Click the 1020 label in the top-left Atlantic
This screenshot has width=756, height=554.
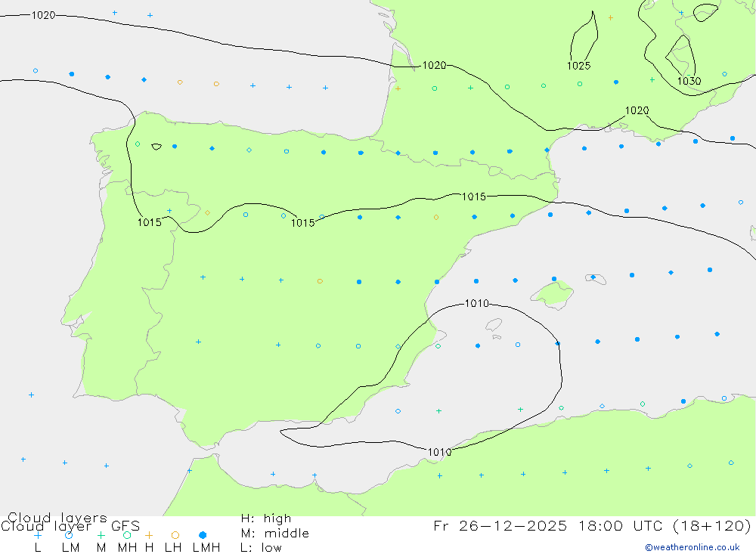[x=43, y=15]
